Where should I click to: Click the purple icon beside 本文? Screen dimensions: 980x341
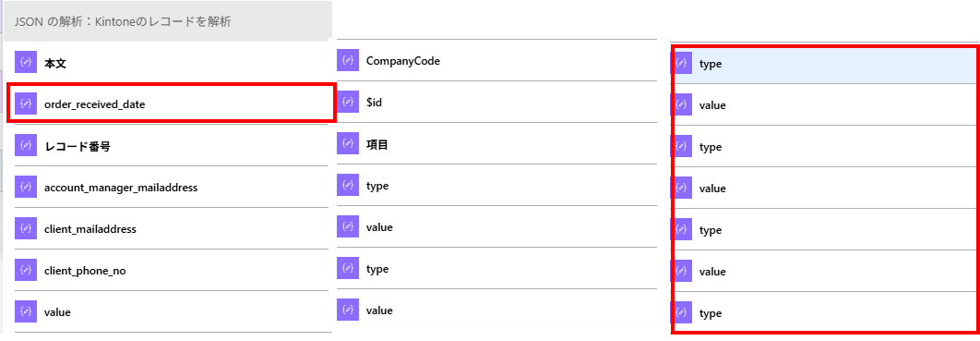pyautogui.click(x=25, y=63)
